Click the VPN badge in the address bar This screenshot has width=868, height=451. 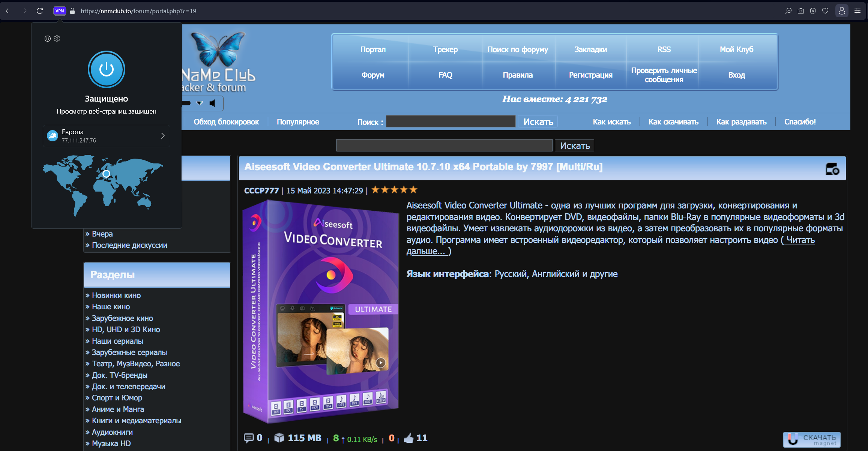pos(60,11)
